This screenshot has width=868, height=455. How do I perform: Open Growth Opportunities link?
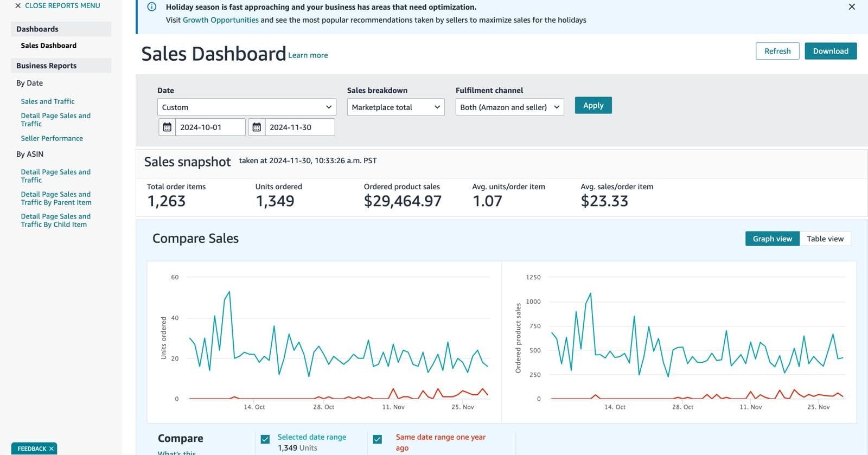(220, 20)
